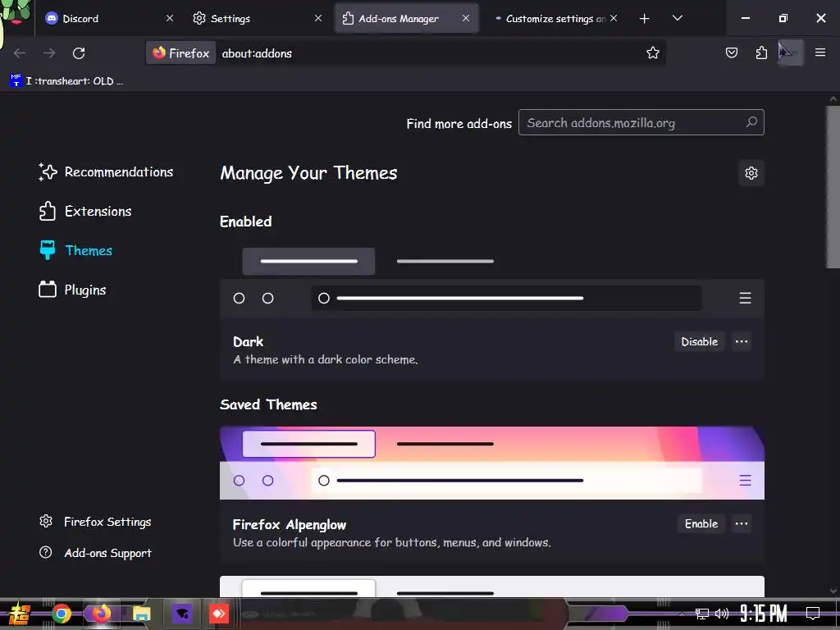Click the Firefox identity box in address bar

[x=181, y=53]
